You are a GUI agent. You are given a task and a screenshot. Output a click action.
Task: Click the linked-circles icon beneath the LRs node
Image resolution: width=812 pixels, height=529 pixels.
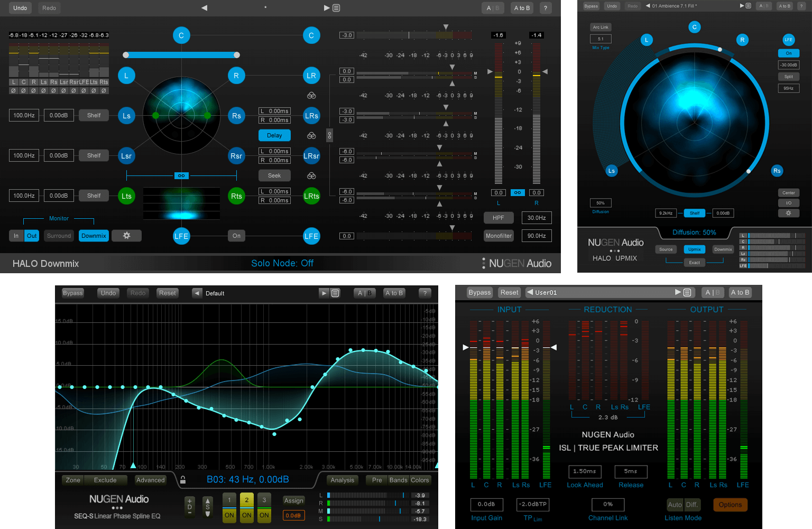point(311,136)
